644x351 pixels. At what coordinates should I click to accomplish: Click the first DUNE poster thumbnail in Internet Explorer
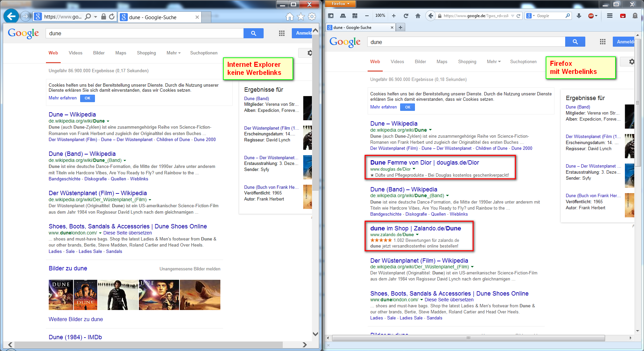[x=61, y=295]
